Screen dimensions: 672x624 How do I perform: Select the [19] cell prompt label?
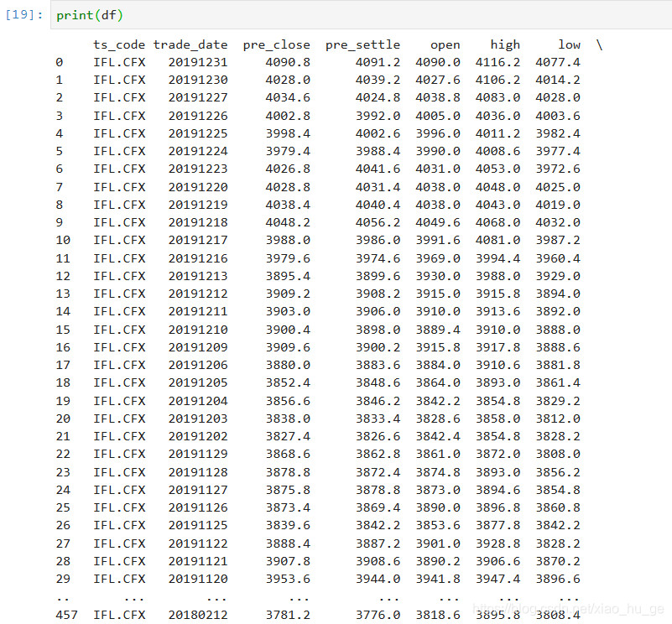coord(24,15)
